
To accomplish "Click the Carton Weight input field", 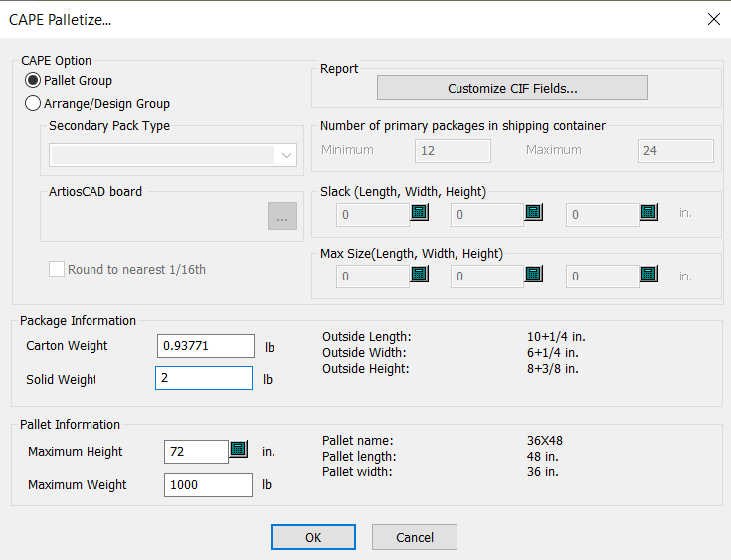I will [x=206, y=346].
